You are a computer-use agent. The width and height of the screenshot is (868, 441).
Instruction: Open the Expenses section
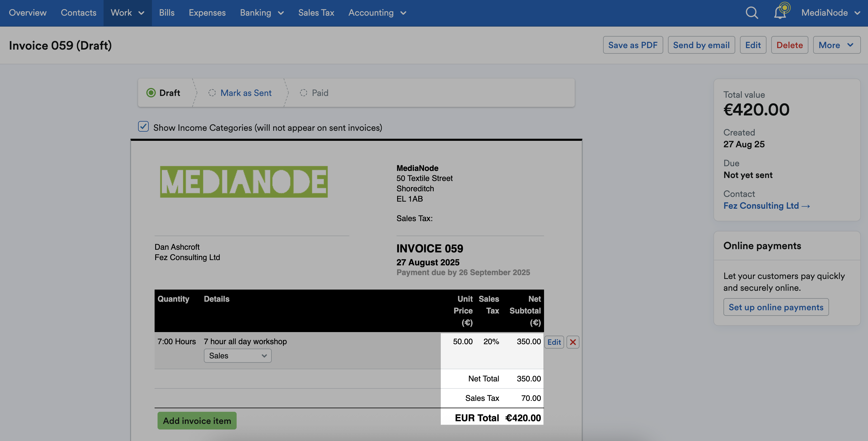point(207,12)
